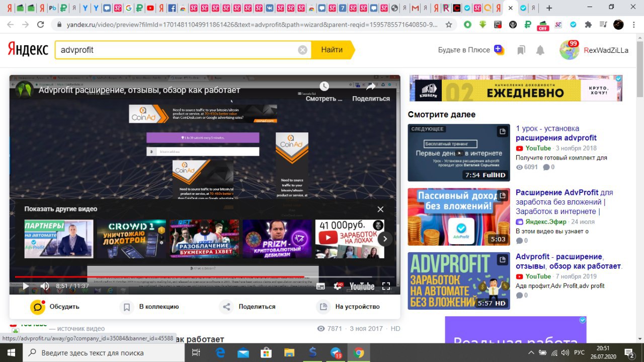Open the 'Advprofit - расширение, отзывы, обзор' sidebar link

click(569, 261)
